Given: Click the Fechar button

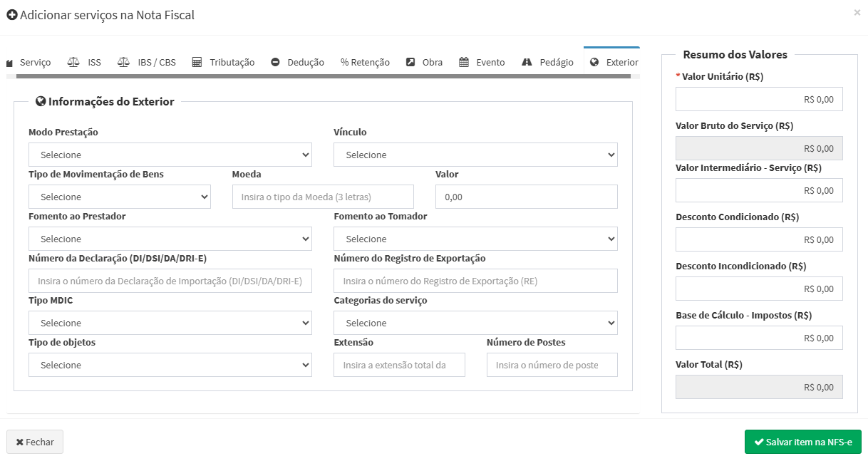Looking at the screenshot, I should [x=35, y=442].
